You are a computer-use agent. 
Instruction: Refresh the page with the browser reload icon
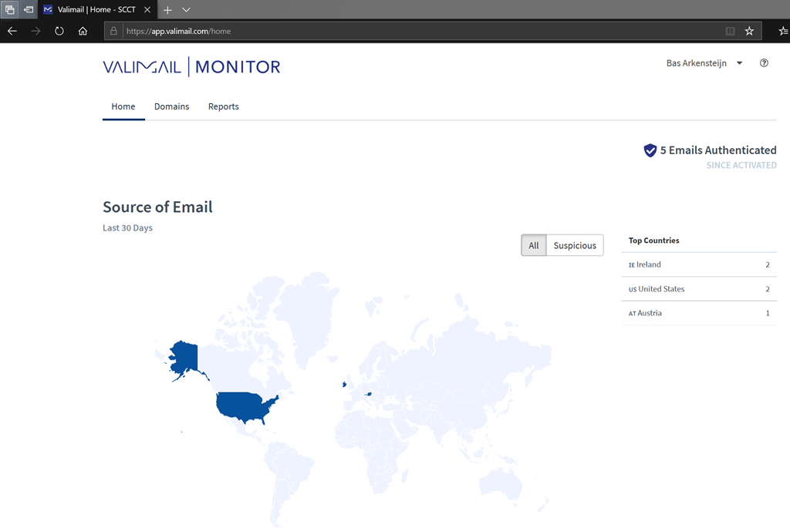(59, 32)
